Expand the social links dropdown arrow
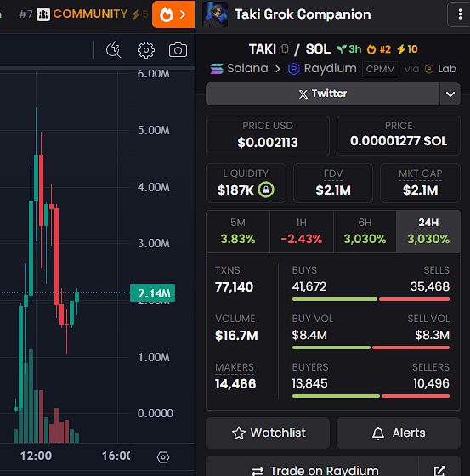This screenshot has height=476, width=470. pyautogui.click(x=450, y=94)
